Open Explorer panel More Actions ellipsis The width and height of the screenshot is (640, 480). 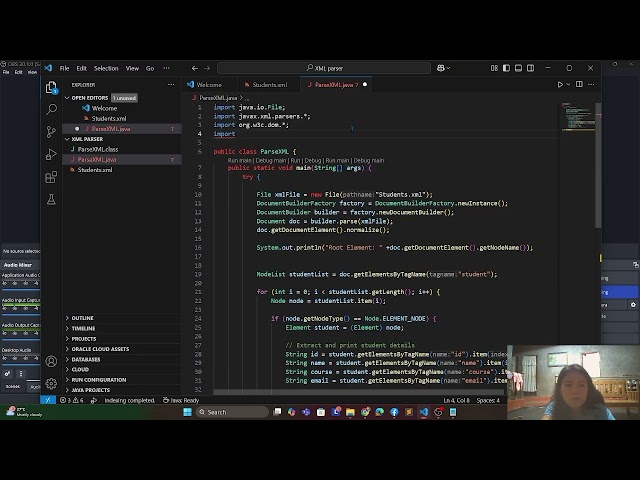[x=171, y=84]
